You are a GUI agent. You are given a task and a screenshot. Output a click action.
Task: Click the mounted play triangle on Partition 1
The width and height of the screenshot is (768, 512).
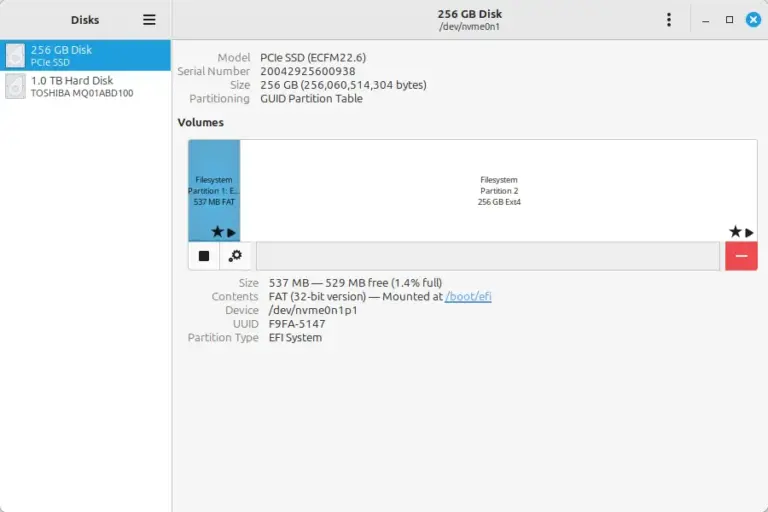(232, 233)
